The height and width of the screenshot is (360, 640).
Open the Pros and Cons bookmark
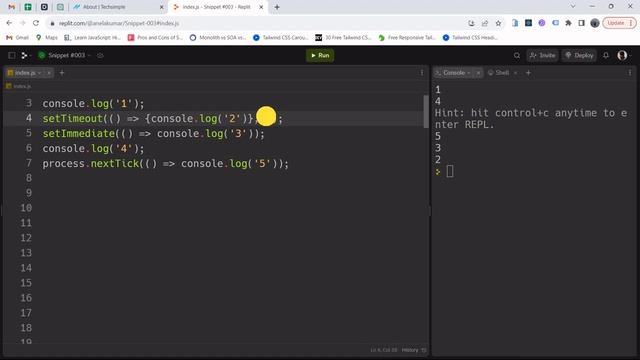(155, 38)
